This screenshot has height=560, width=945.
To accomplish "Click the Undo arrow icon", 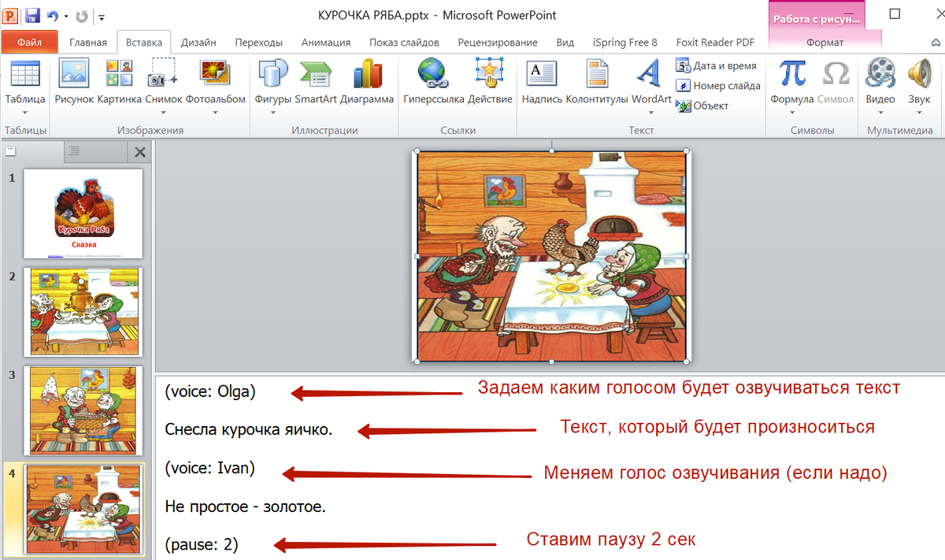I will [x=53, y=16].
